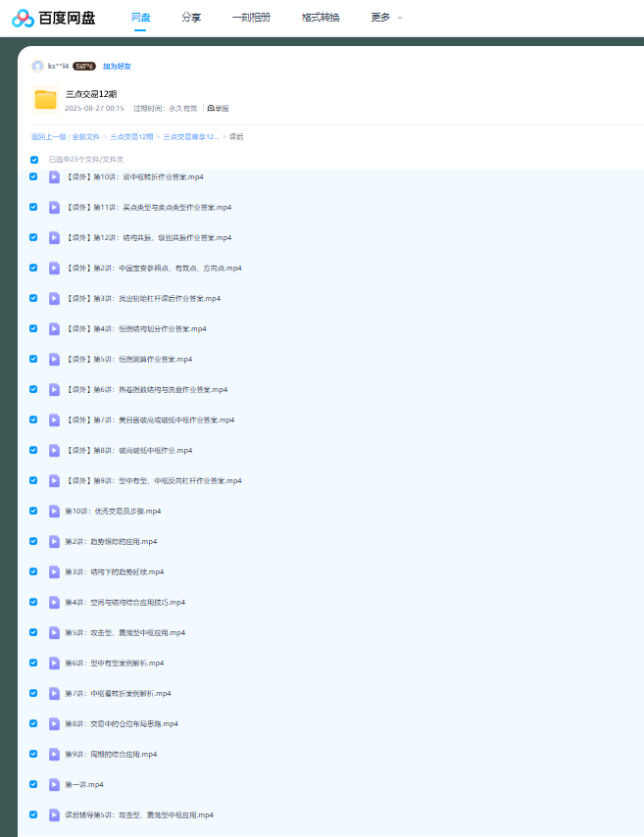Uncheck 第9讲 周期的综合应用.mp4 checkbox
This screenshot has width=644, height=837.
(33, 754)
